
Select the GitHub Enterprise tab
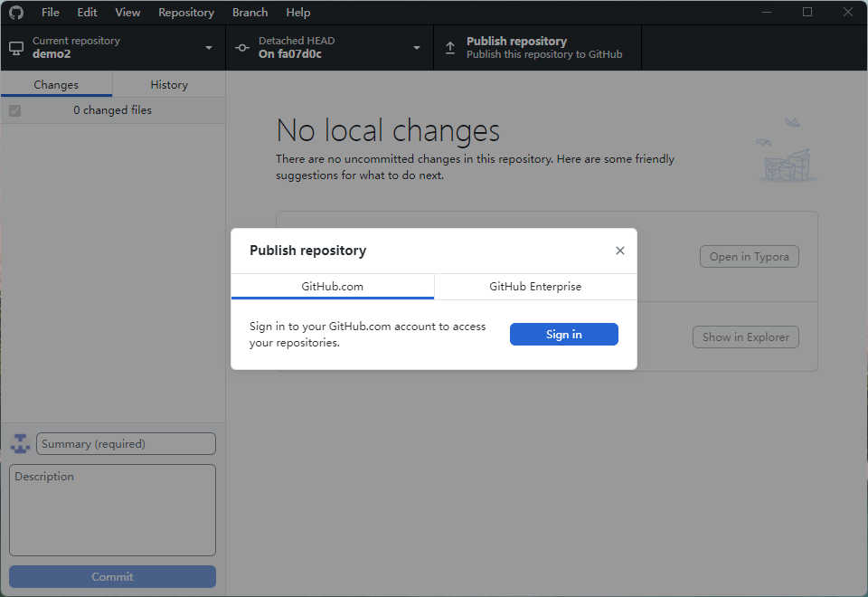[535, 287]
